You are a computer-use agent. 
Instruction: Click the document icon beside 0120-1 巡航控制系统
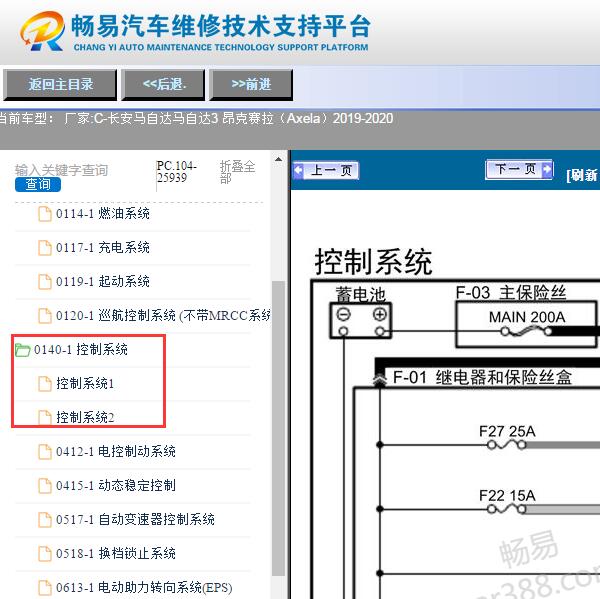pyautogui.click(x=45, y=316)
